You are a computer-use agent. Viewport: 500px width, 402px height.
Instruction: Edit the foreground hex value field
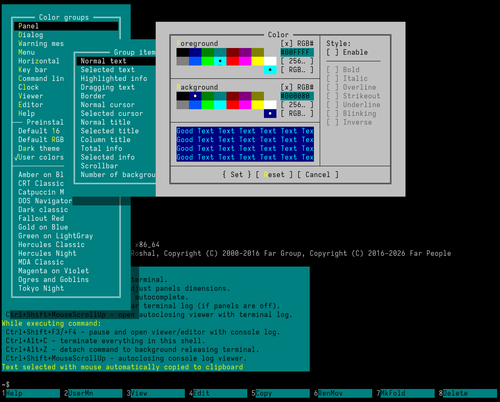pyautogui.click(x=297, y=52)
